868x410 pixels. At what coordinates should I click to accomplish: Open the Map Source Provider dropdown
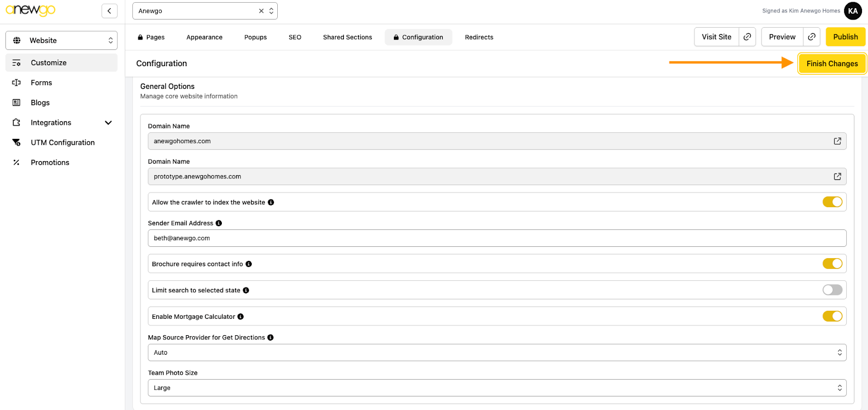(x=496, y=353)
